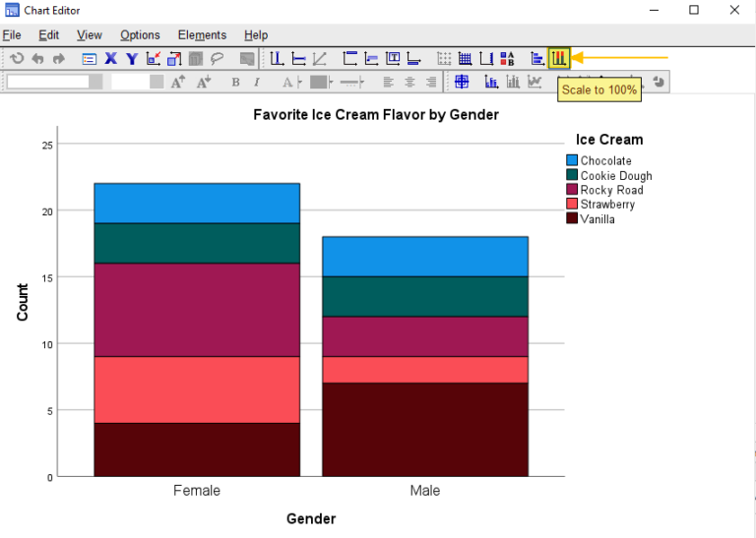The width and height of the screenshot is (756, 538).
Task: Select the chart title 'Favorite Ice Cream Flavor by Gender'
Action: coord(376,115)
